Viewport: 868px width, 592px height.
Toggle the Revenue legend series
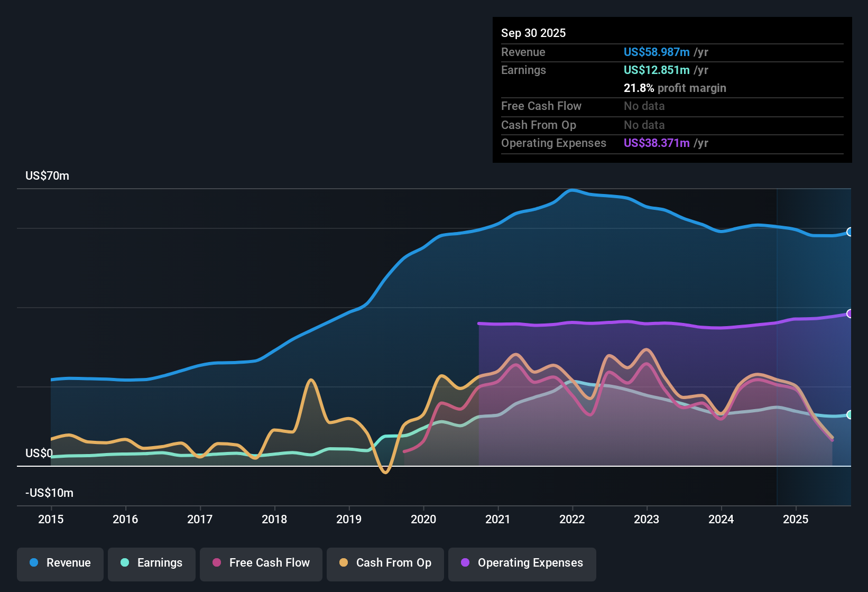tap(60, 563)
